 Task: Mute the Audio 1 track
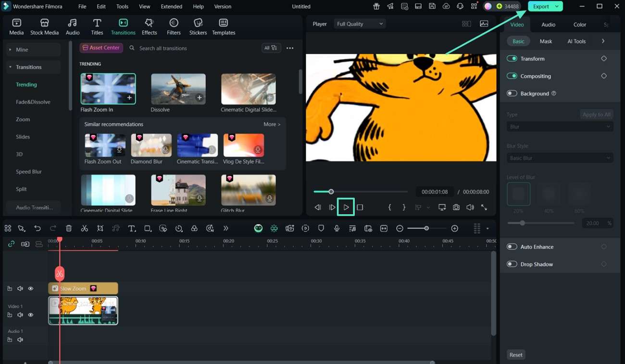(x=20, y=340)
